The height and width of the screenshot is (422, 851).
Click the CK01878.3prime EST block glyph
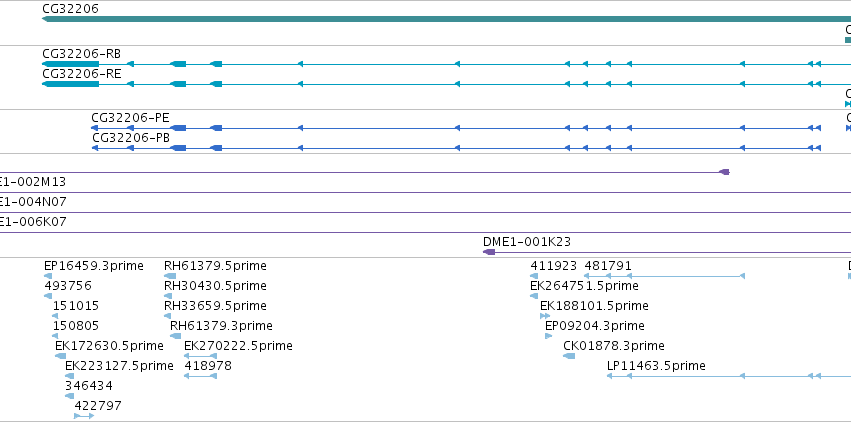point(569,356)
